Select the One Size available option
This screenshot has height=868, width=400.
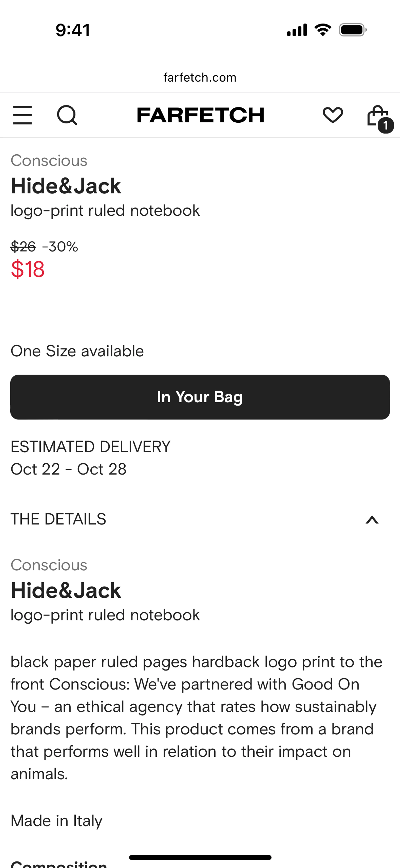(x=77, y=351)
